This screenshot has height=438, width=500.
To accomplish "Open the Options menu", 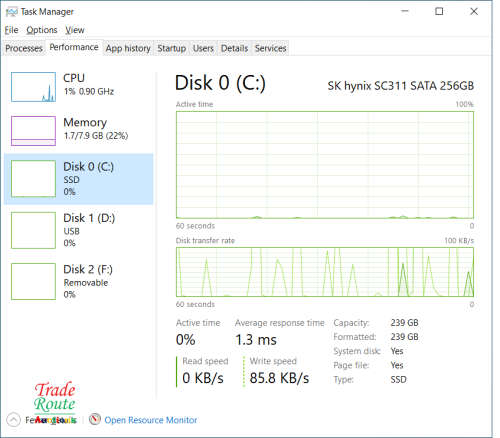I will [42, 30].
